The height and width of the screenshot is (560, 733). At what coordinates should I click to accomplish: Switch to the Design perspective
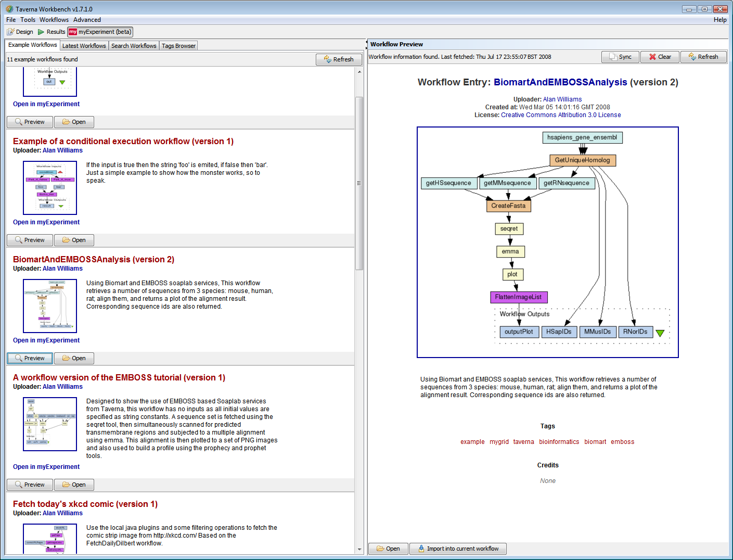(20, 32)
